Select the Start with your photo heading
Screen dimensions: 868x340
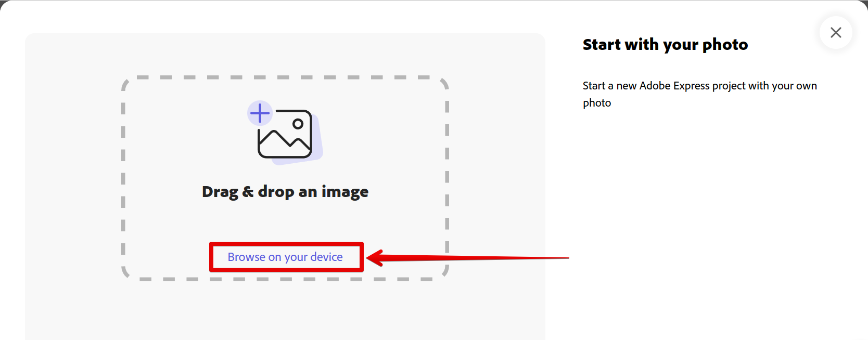coord(665,45)
